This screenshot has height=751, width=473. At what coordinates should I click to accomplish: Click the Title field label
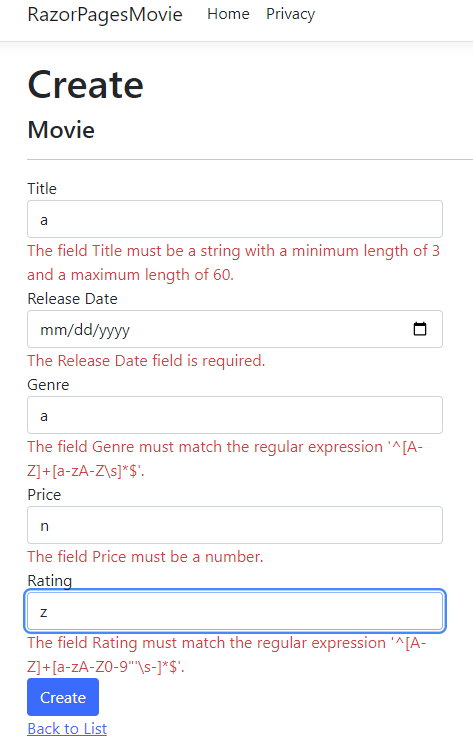(x=42, y=189)
